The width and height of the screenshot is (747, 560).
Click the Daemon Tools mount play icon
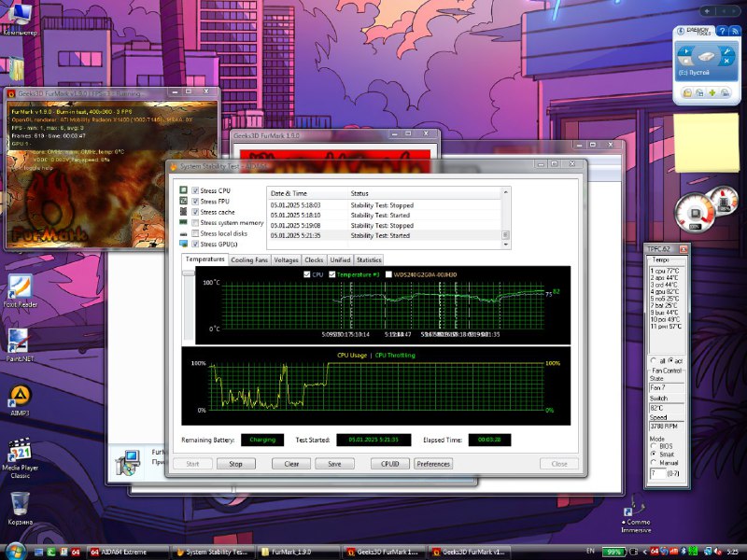pos(685,51)
